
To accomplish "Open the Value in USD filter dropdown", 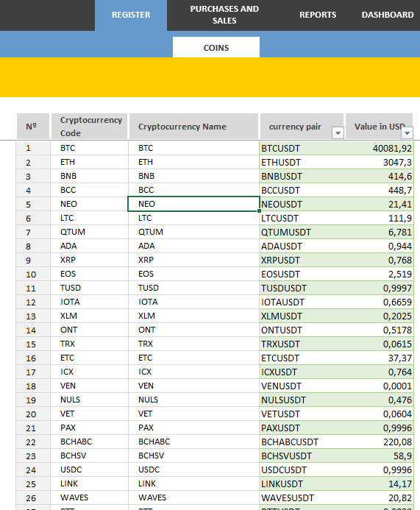I will (407, 132).
